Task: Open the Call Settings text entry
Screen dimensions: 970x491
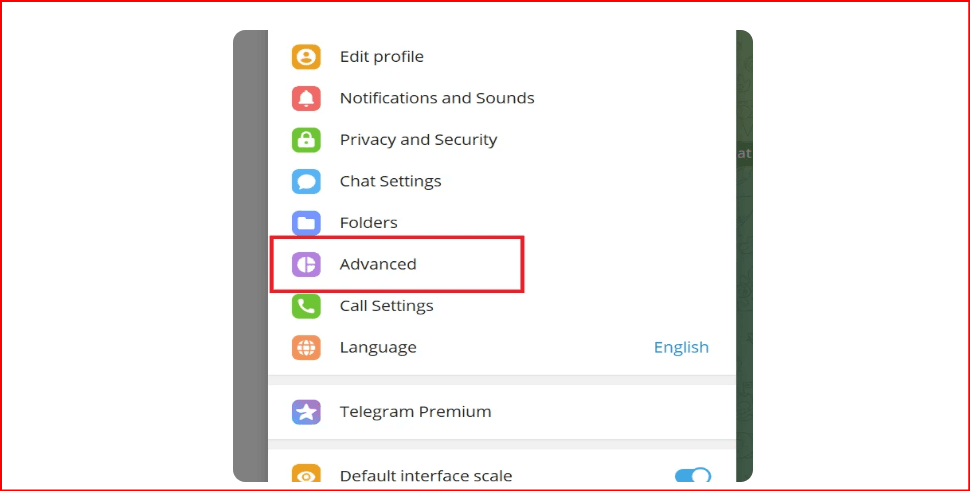Action: click(386, 306)
